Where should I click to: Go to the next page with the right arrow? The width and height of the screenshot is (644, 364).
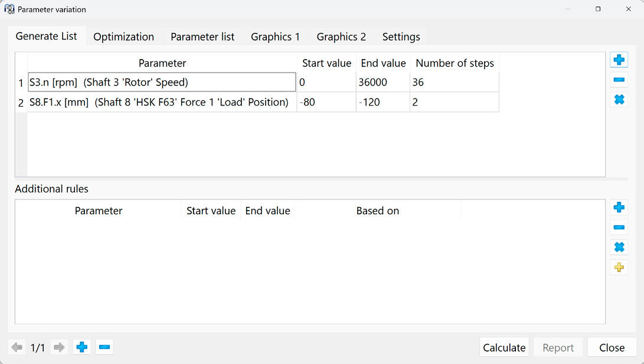coord(58,347)
